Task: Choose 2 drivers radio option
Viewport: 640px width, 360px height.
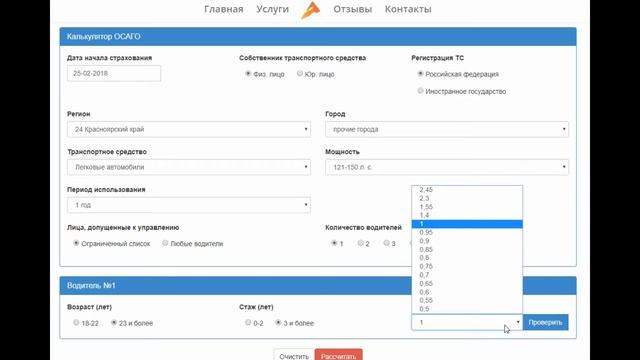Action: 360,243
